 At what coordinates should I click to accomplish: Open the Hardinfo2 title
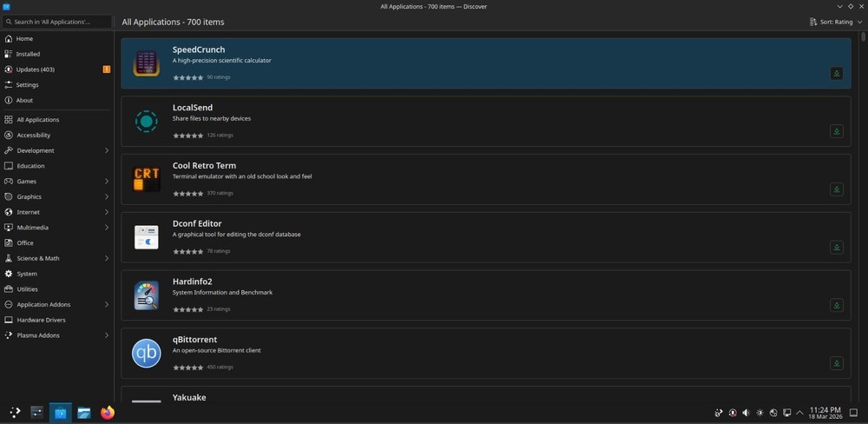click(192, 282)
